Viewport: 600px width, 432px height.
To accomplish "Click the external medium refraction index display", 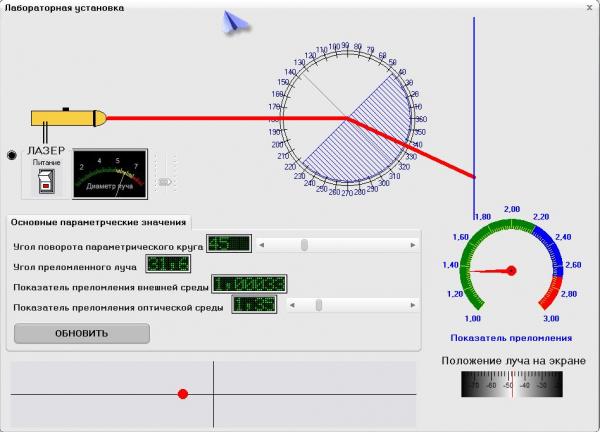I will pos(249,284).
